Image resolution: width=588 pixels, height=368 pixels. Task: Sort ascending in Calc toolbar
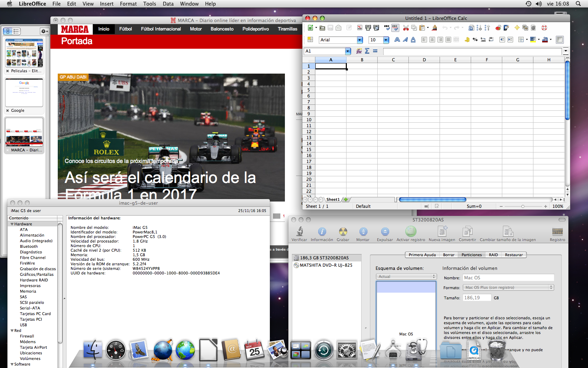pos(479,28)
